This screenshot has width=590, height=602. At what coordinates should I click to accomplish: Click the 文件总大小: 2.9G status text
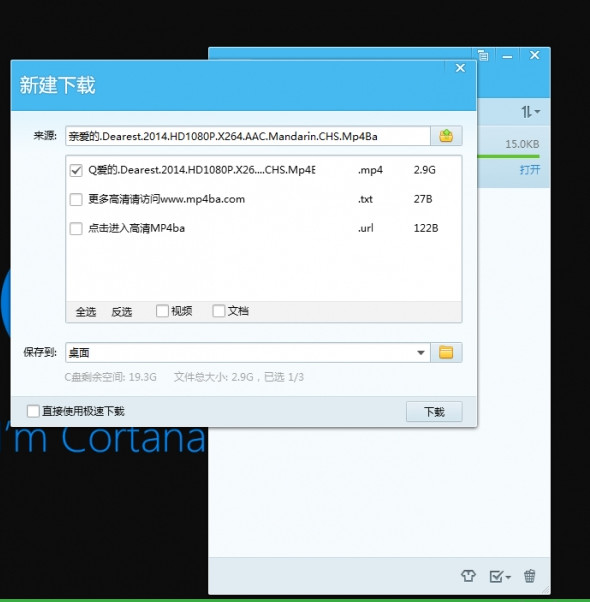click(214, 377)
